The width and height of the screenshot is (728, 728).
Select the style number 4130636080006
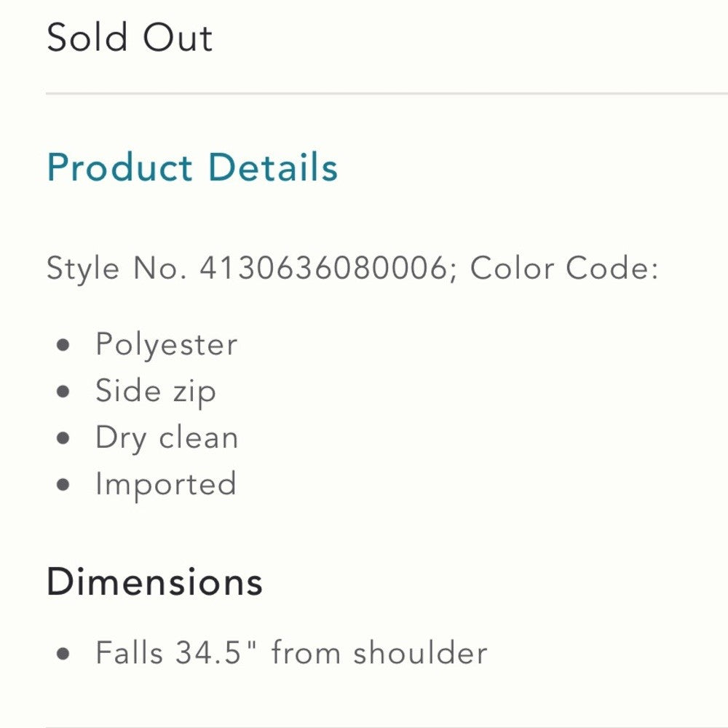[323, 269]
